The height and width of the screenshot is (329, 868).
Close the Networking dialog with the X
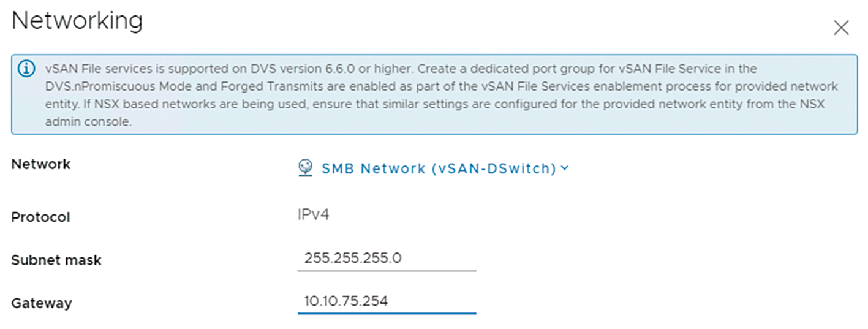point(841,28)
